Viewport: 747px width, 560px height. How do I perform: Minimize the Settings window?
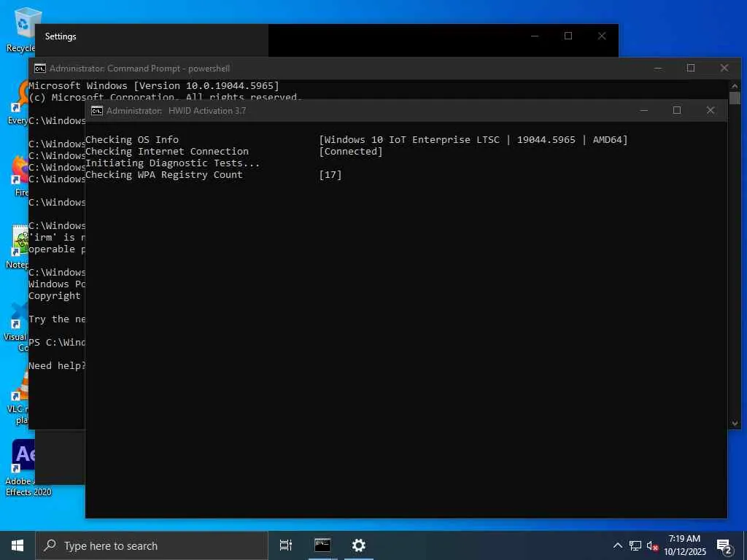pyautogui.click(x=535, y=36)
